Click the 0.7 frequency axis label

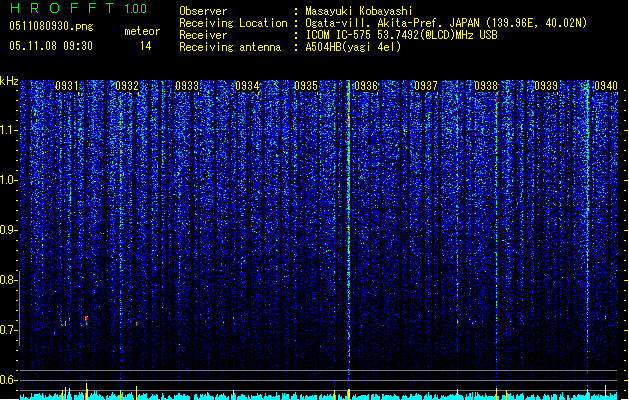click(9, 330)
